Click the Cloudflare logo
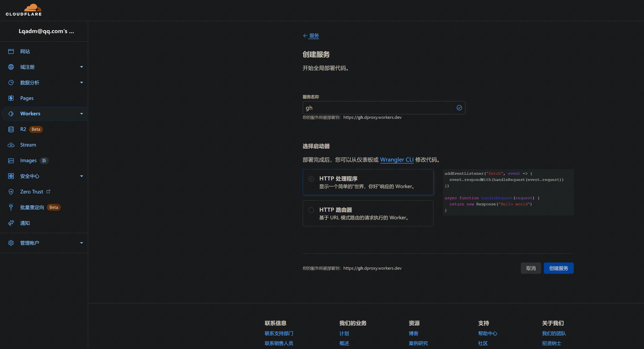Image resolution: width=644 pixels, height=349 pixels. (x=23, y=10)
